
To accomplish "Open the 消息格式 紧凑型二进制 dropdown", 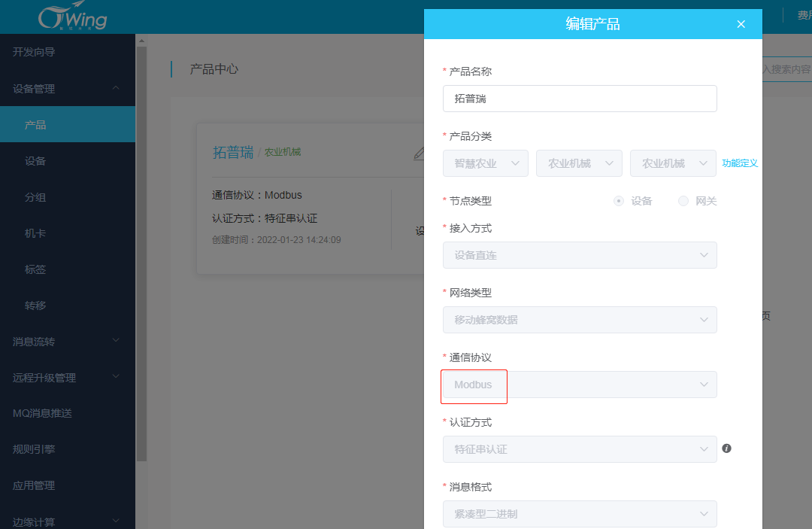I will (x=579, y=514).
